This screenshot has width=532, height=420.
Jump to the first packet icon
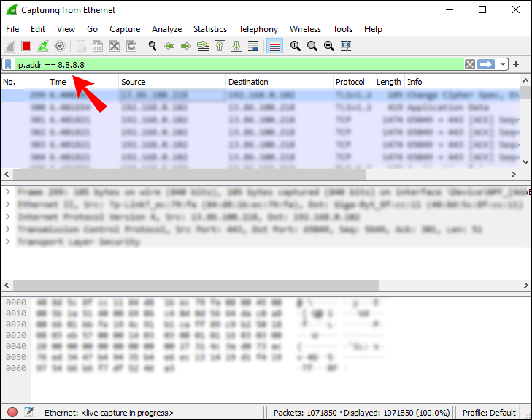coord(220,46)
